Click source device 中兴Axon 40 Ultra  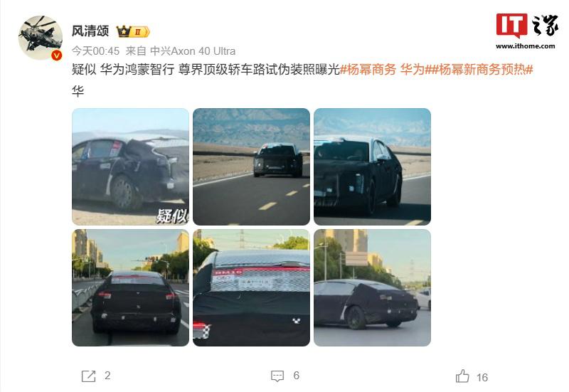pyautogui.click(x=193, y=51)
